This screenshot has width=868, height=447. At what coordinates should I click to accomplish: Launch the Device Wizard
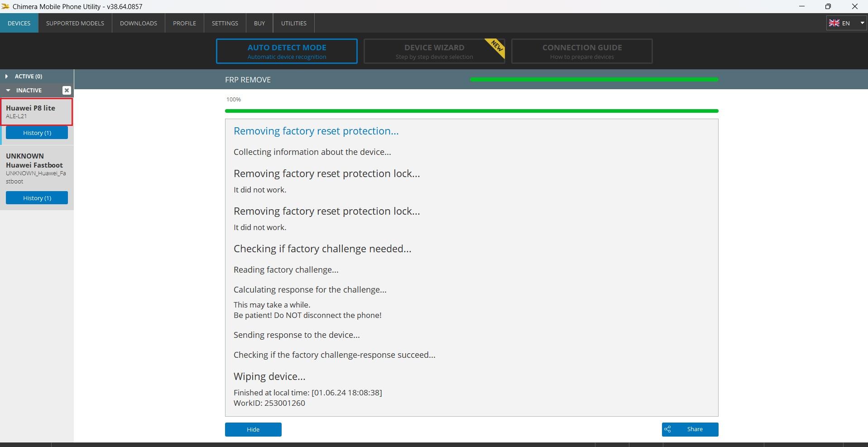(x=434, y=51)
